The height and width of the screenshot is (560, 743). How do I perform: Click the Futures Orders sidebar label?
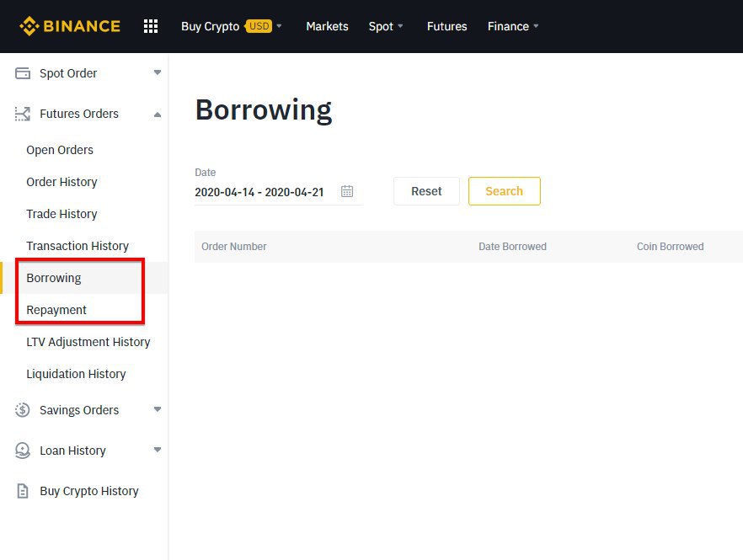[79, 114]
